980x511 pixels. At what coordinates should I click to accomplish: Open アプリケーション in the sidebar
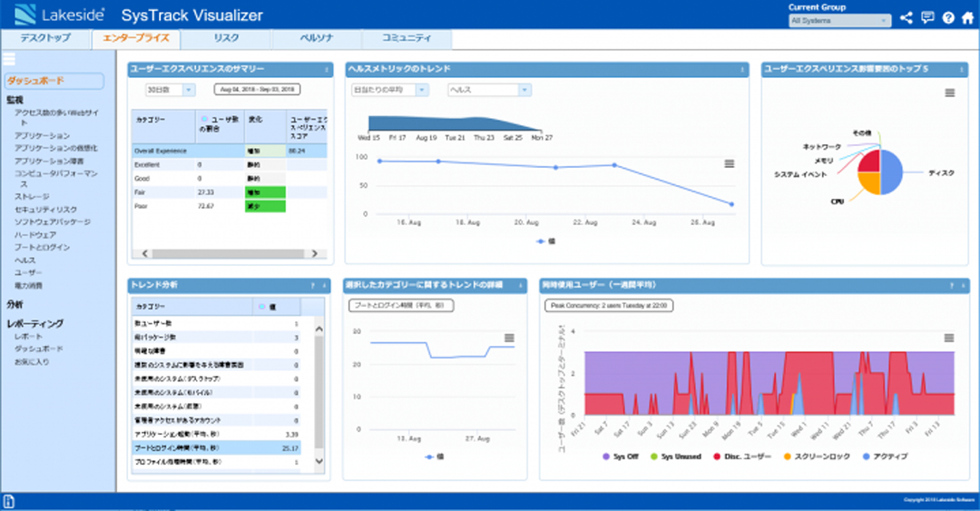[42, 135]
